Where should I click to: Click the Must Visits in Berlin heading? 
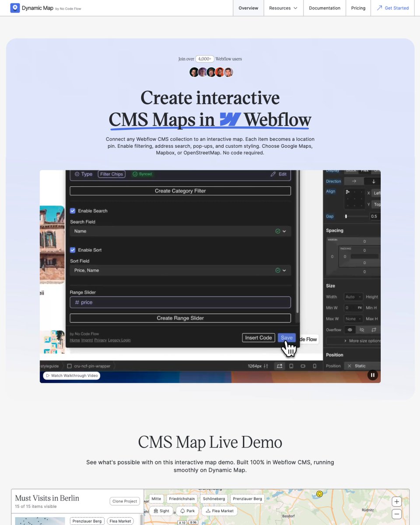(47, 498)
